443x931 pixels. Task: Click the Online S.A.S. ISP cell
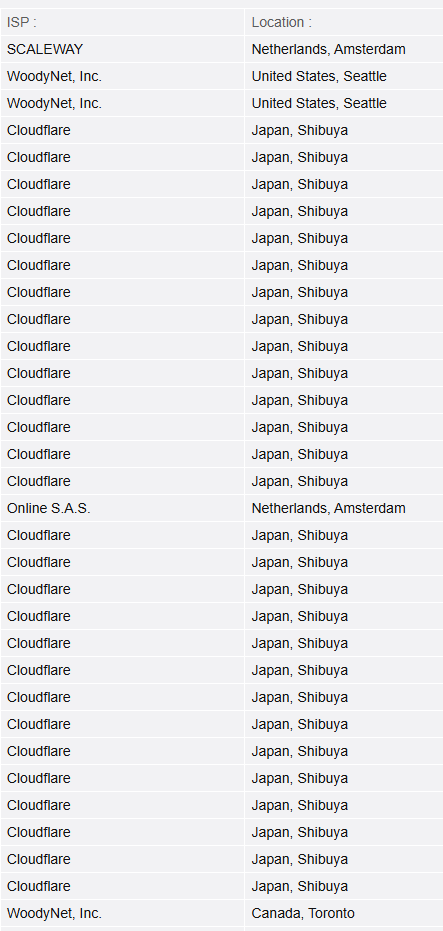[122, 508]
